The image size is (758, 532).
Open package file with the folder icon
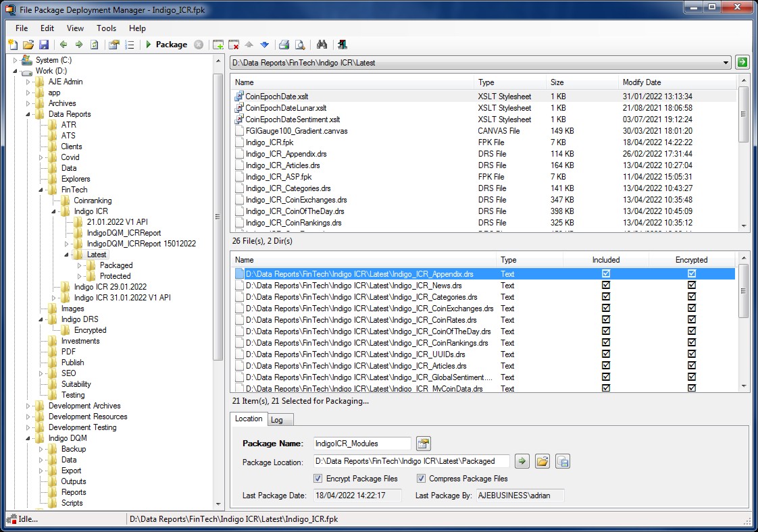[x=28, y=45]
